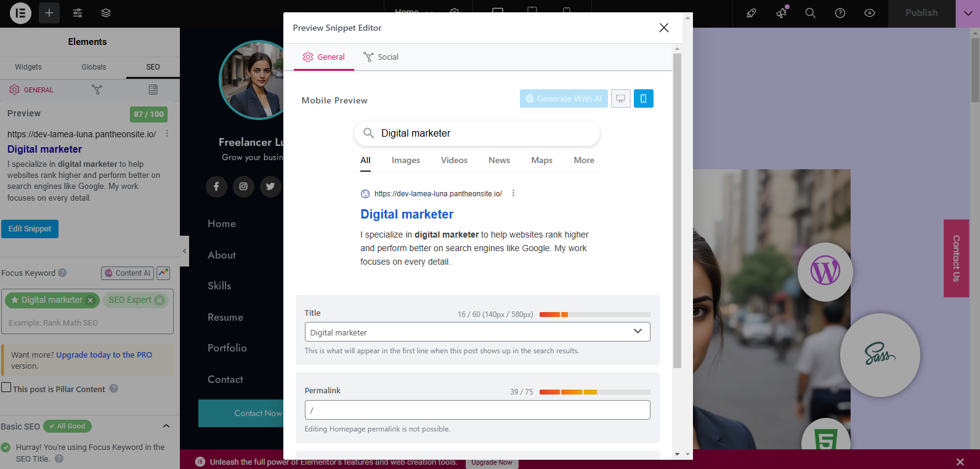Open the Trends chart icon next to Content AI

tap(163, 273)
